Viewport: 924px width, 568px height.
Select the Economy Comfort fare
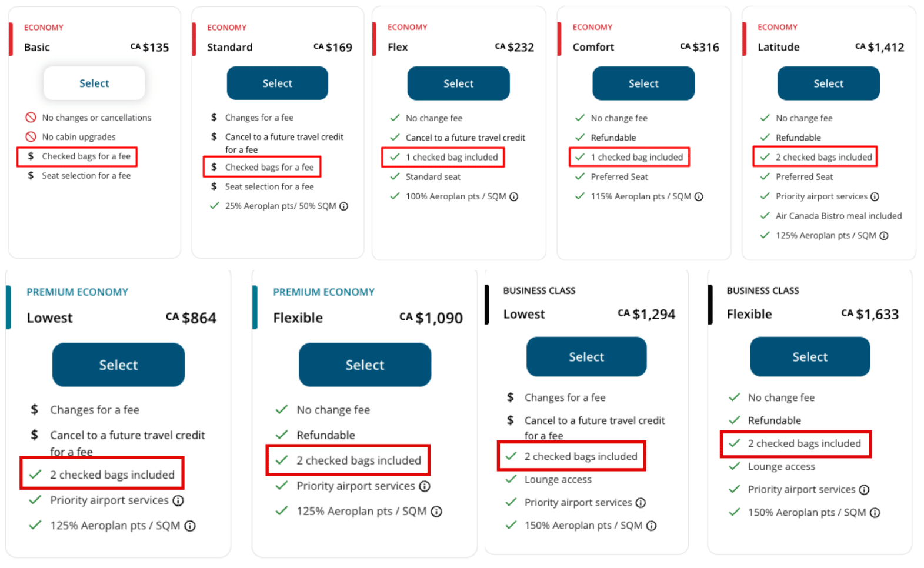643,83
